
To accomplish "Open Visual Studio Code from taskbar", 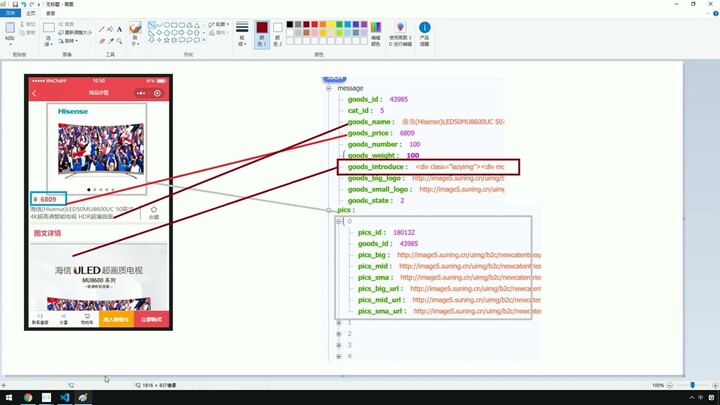I will [65, 398].
